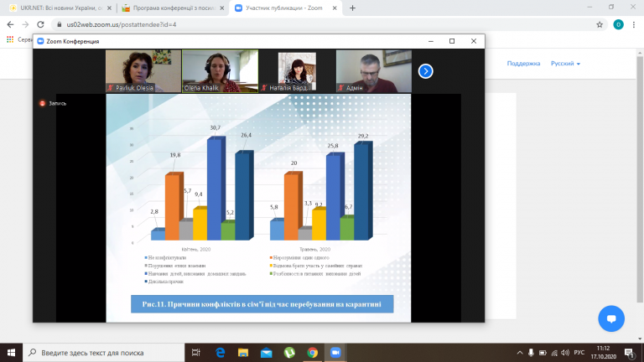Close the UKR.NET tab
Image resolution: width=644 pixels, height=362 pixels.
coord(109,8)
